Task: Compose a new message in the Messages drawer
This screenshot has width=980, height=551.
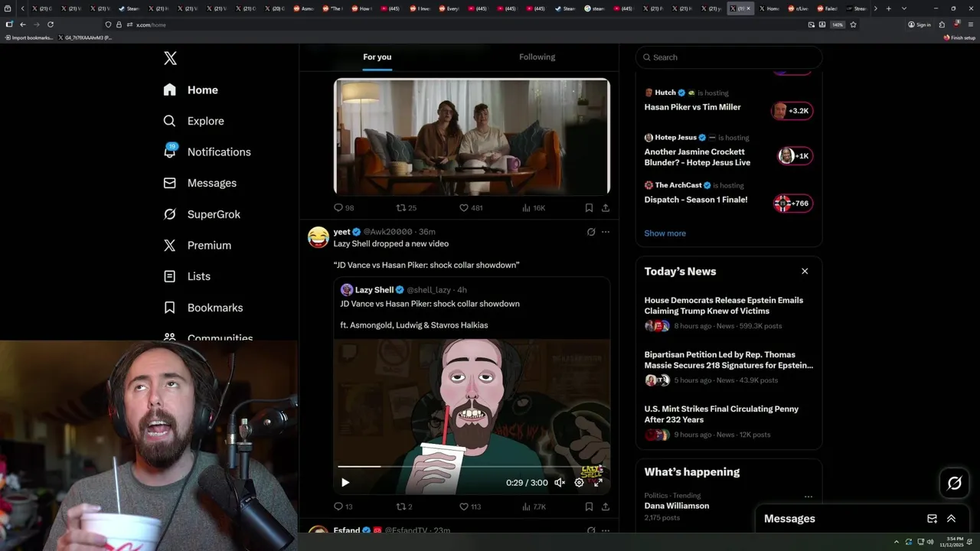Action: point(932,519)
